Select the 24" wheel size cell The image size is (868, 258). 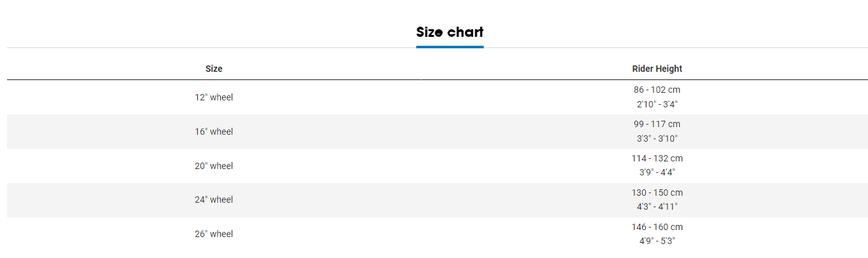[x=214, y=200]
